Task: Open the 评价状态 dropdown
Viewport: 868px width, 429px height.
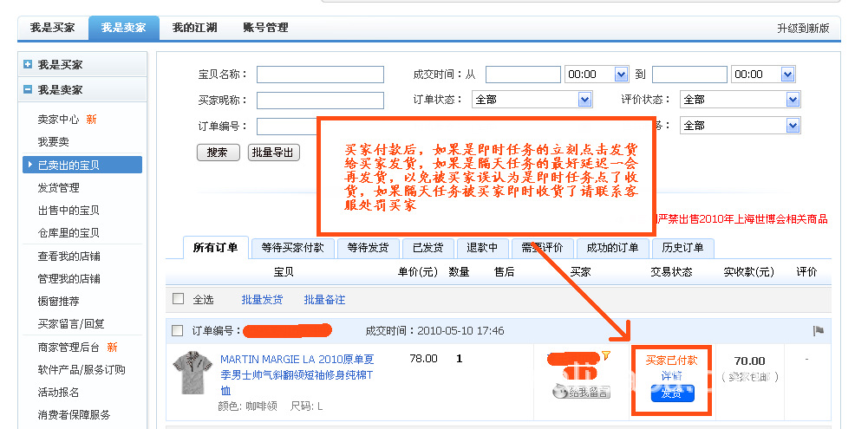Action: (741, 100)
